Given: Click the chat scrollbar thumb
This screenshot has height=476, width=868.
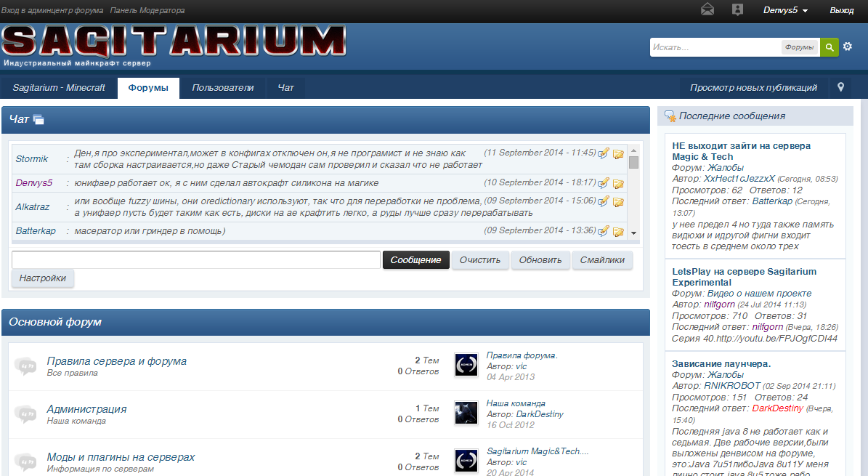Looking at the screenshot, I should click(634, 162).
